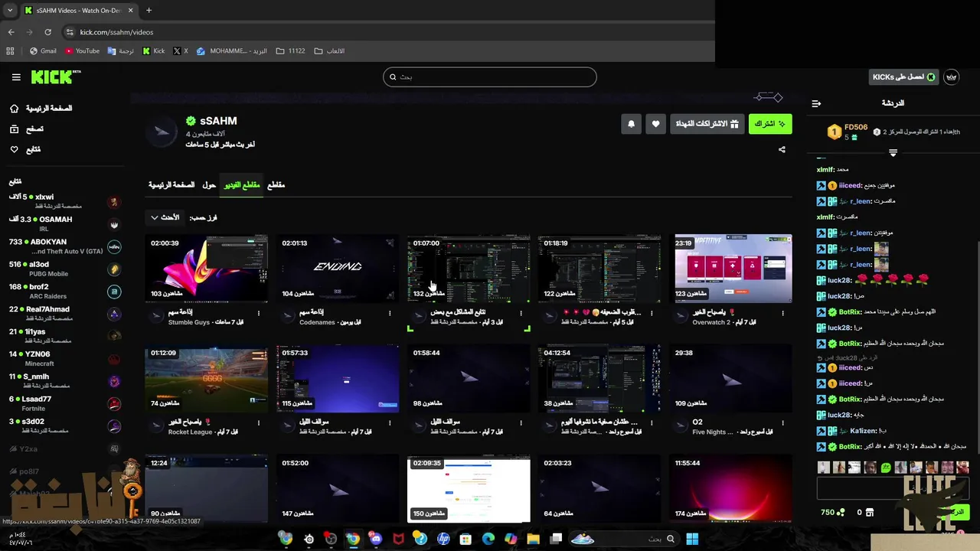This screenshot has width=980, height=551.
Task: Switch to the About (حول) tab
Action: tap(209, 185)
